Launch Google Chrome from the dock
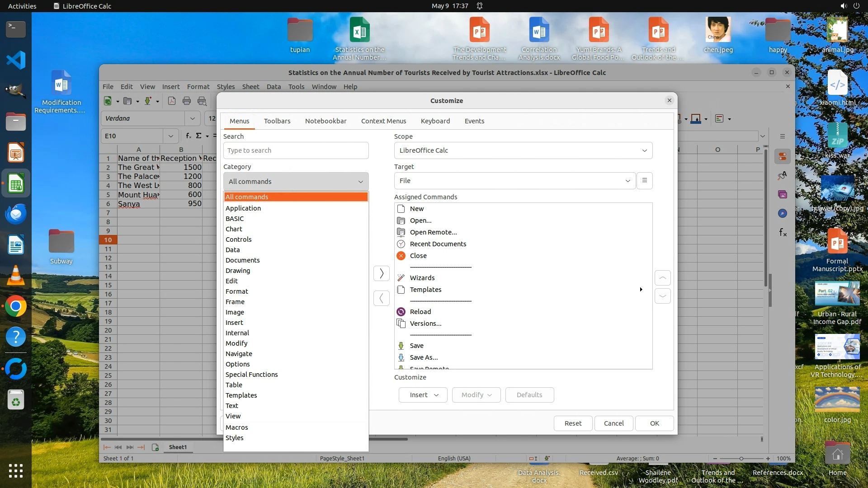This screenshot has height=488, width=868. click(x=16, y=307)
